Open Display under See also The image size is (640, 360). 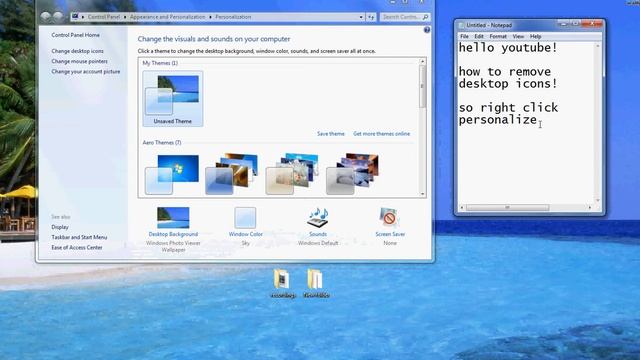click(x=60, y=227)
